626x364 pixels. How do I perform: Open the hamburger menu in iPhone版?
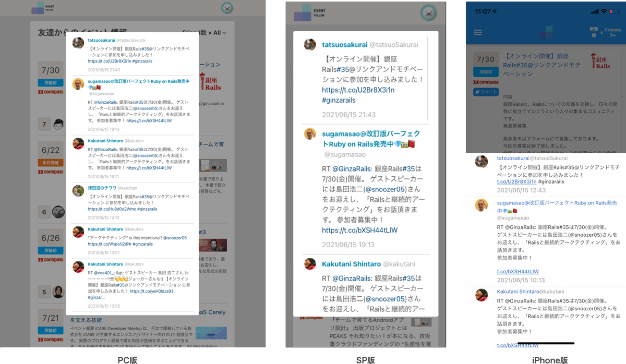pos(478,32)
